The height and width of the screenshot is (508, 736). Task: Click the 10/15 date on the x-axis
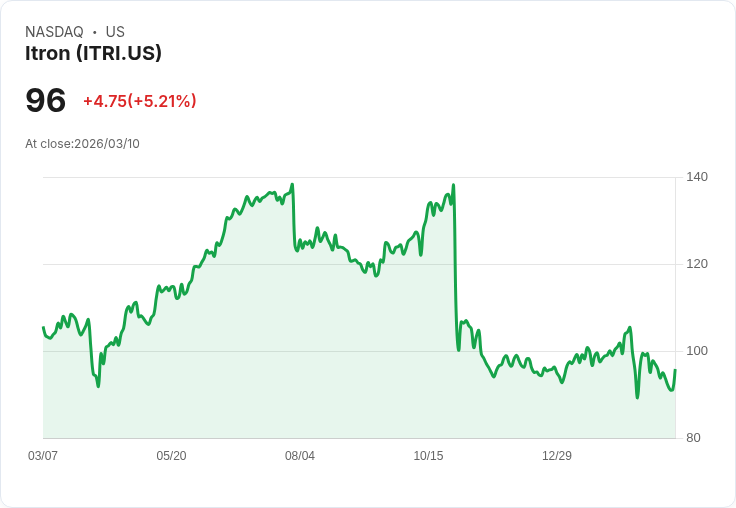point(428,456)
